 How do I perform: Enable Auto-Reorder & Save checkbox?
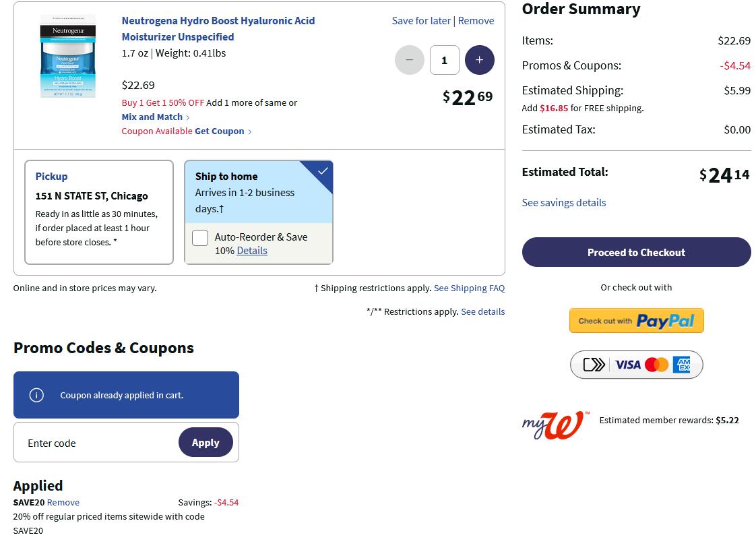pyautogui.click(x=200, y=238)
